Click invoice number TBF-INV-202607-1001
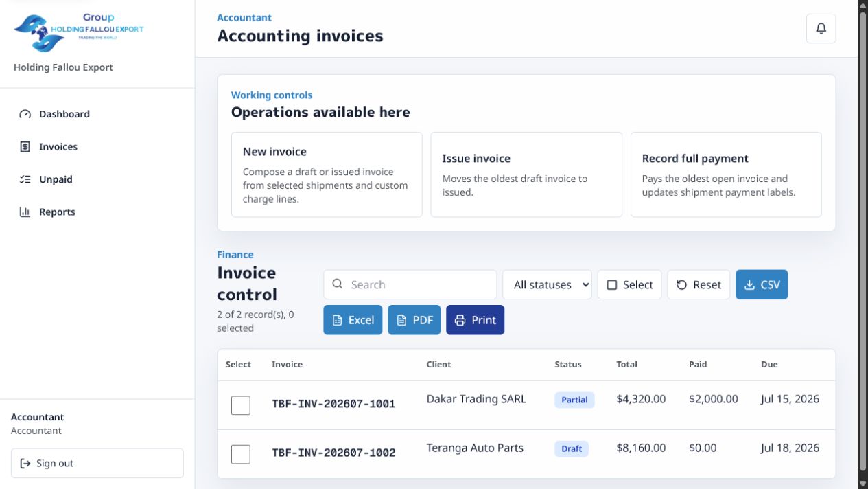This screenshot has height=489, width=868. [x=333, y=404]
